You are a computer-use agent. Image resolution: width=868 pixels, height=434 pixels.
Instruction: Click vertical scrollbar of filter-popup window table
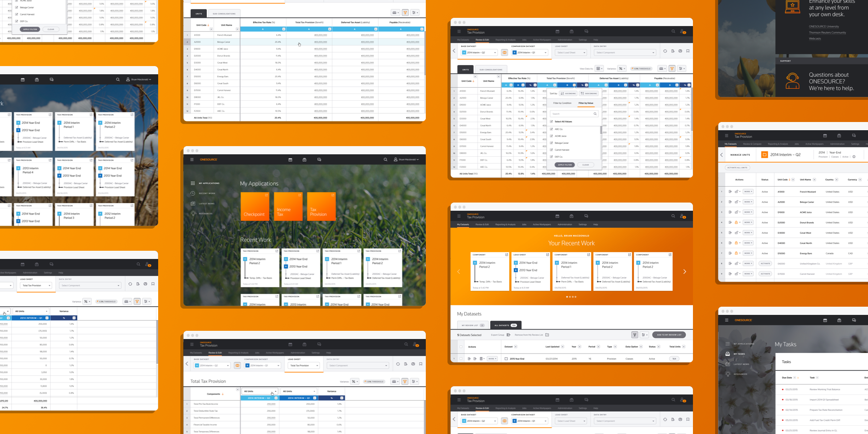click(x=692, y=108)
